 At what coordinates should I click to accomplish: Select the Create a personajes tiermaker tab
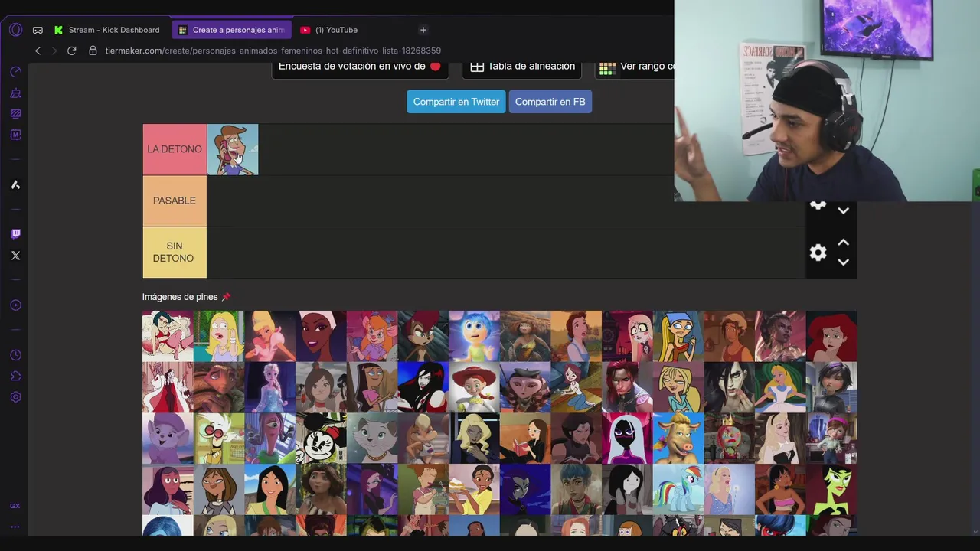[231, 30]
